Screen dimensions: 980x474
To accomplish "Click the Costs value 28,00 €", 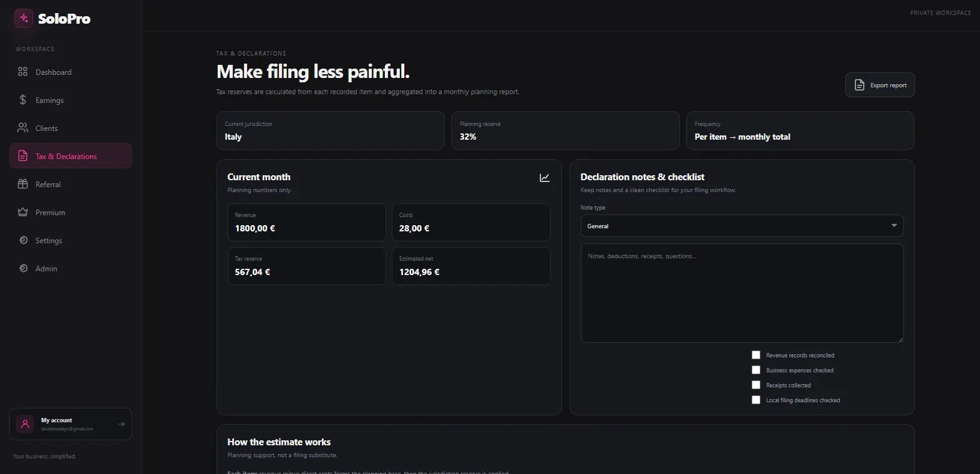I will point(414,228).
